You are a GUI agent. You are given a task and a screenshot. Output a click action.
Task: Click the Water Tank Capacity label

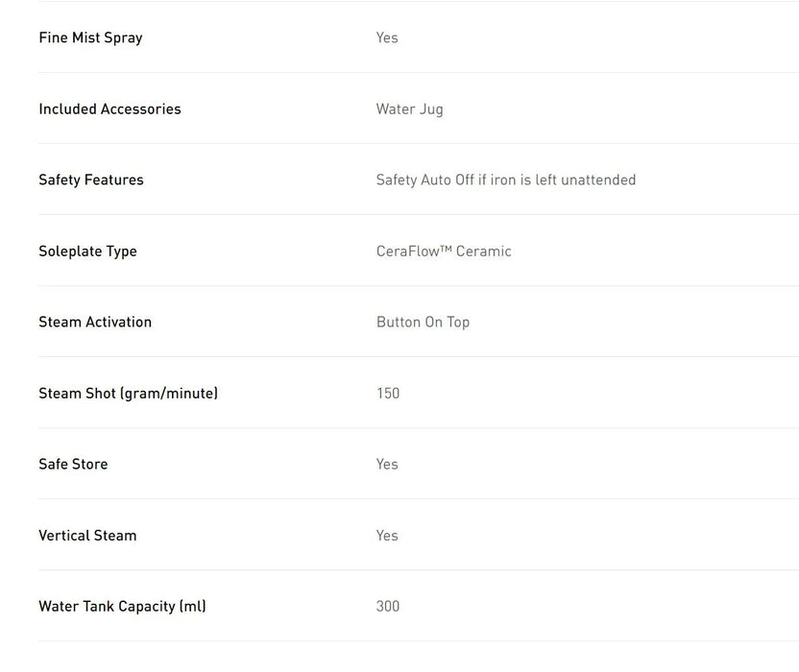pos(122,606)
